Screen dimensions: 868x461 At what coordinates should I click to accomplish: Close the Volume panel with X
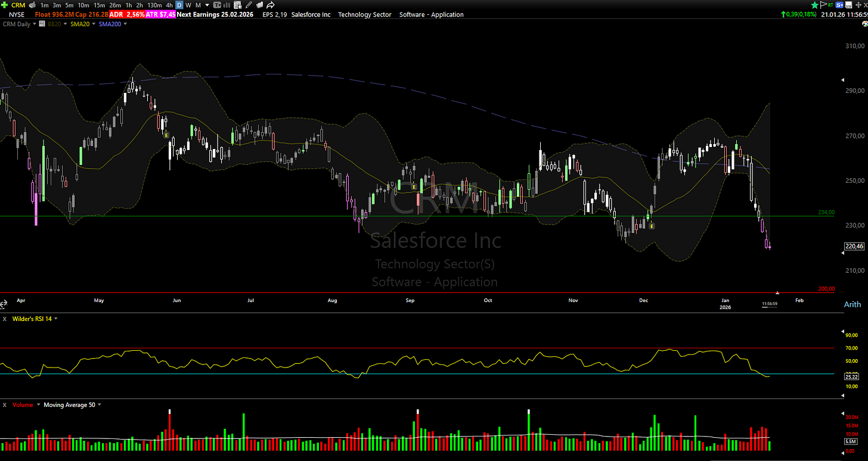pos(5,404)
